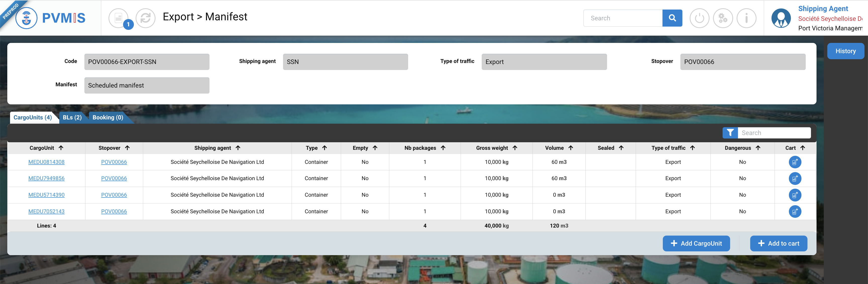Open the cart document icon with badge
Image resolution: width=868 pixels, height=284 pixels.
pos(119,18)
